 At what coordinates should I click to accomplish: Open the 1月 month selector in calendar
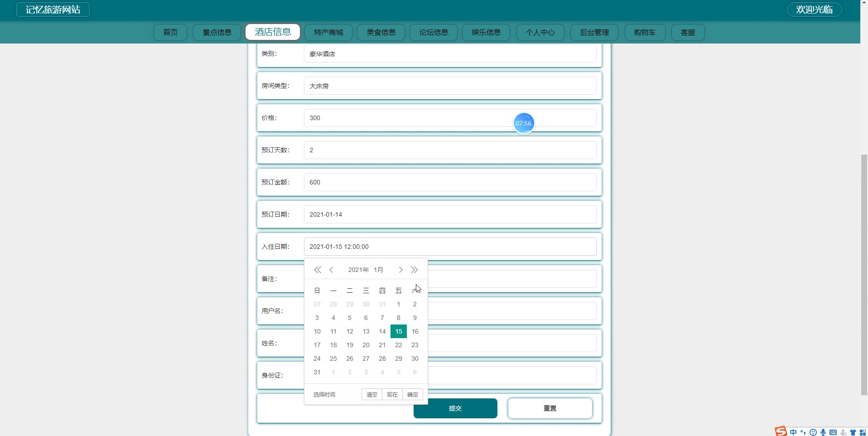click(x=379, y=270)
